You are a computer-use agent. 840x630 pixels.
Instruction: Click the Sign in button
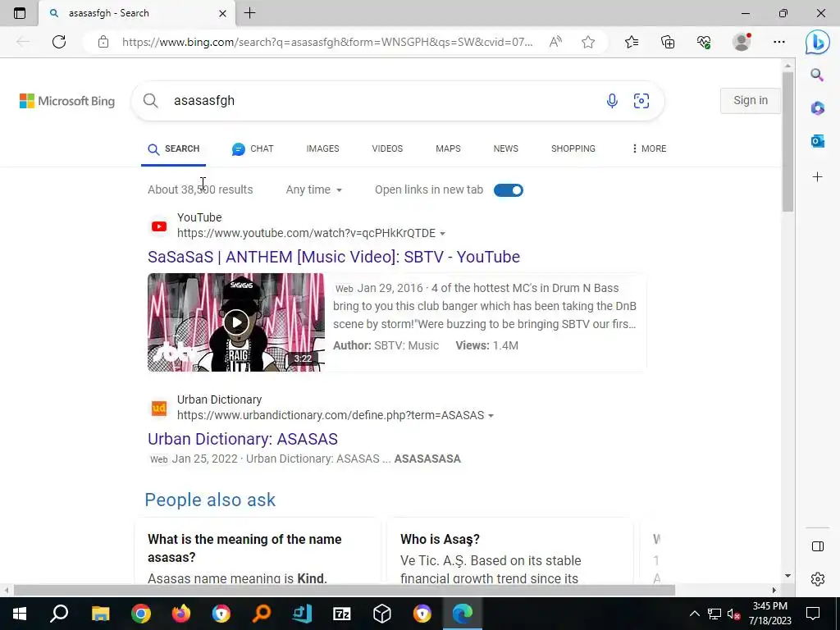click(x=750, y=101)
